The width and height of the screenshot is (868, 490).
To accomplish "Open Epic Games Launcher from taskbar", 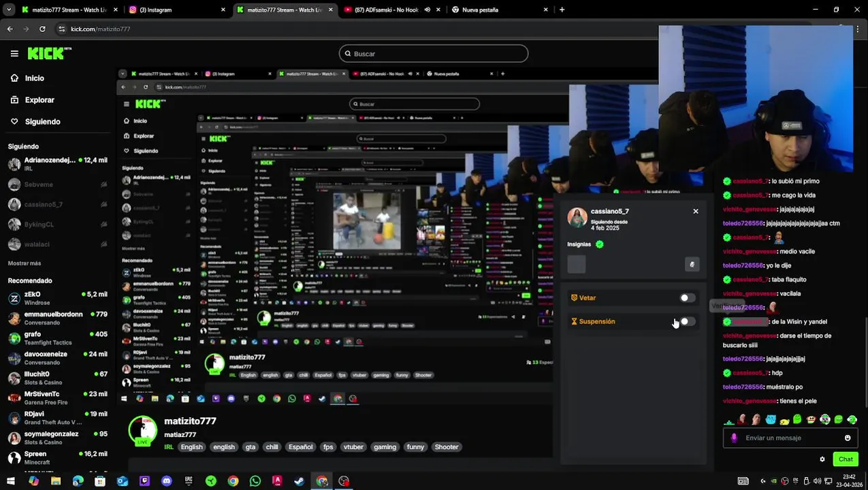I will [x=189, y=481].
